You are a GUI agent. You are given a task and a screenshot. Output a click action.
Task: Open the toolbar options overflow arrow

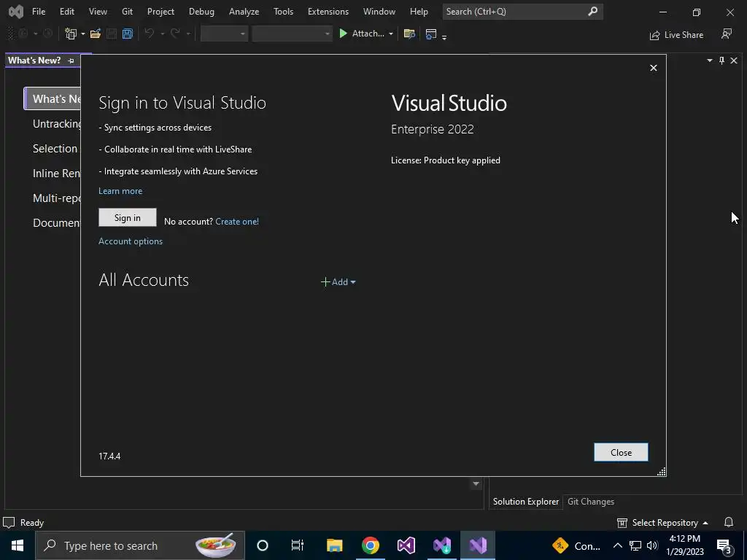(x=444, y=36)
